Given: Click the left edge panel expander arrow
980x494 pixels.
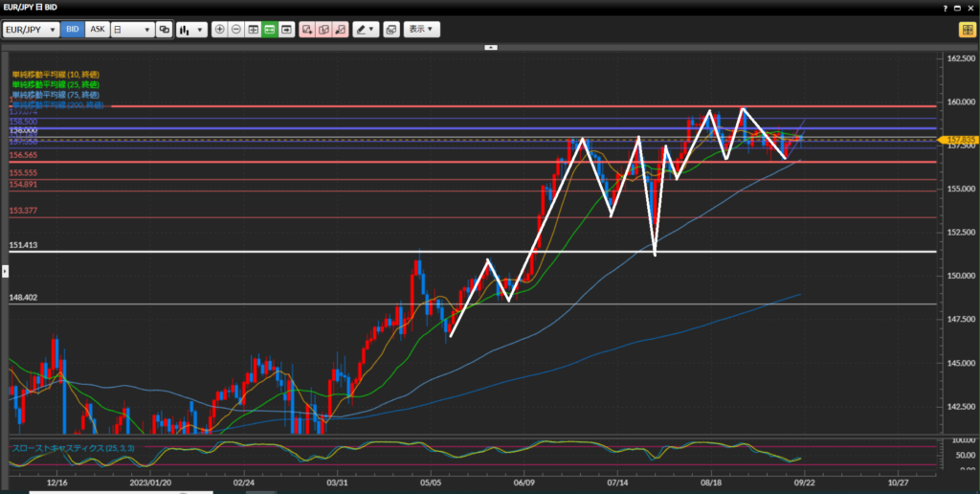Looking at the screenshot, I should pyautogui.click(x=4, y=271).
